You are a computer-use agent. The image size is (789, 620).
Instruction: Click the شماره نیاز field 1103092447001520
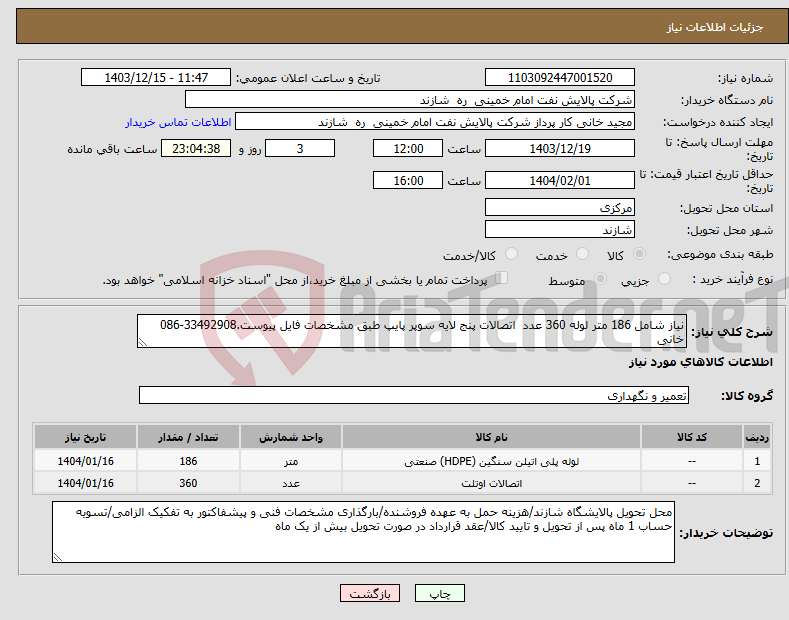(x=560, y=78)
